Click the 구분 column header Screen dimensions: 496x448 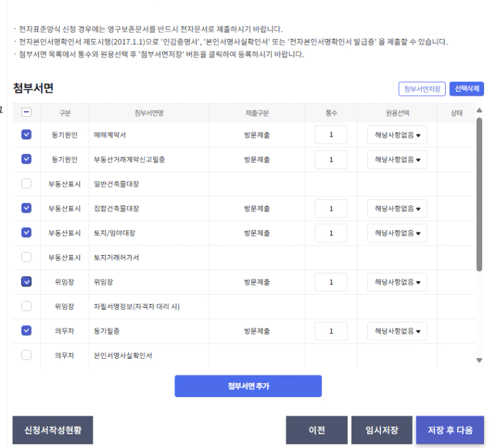pyautogui.click(x=65, y=113)
